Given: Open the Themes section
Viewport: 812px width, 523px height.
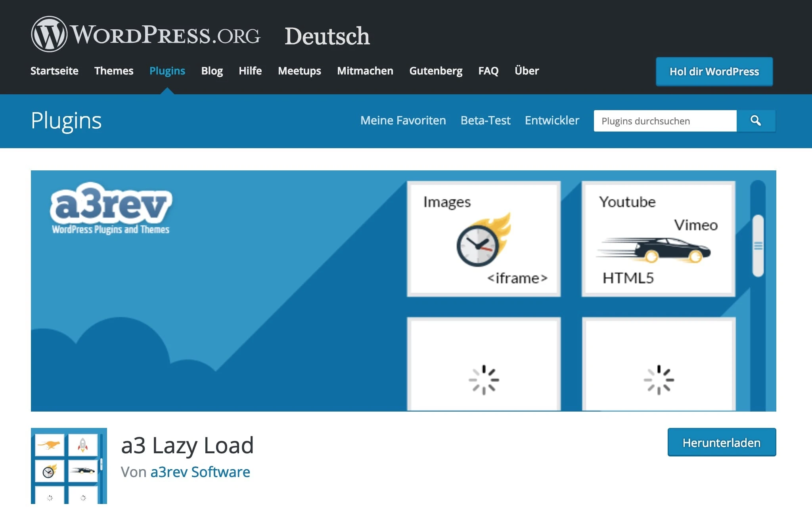Looking at the screenshot, I should coord(114,71).
